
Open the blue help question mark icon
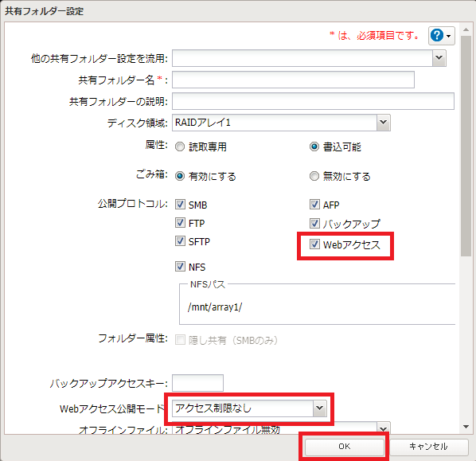click(x=436, y=35)
